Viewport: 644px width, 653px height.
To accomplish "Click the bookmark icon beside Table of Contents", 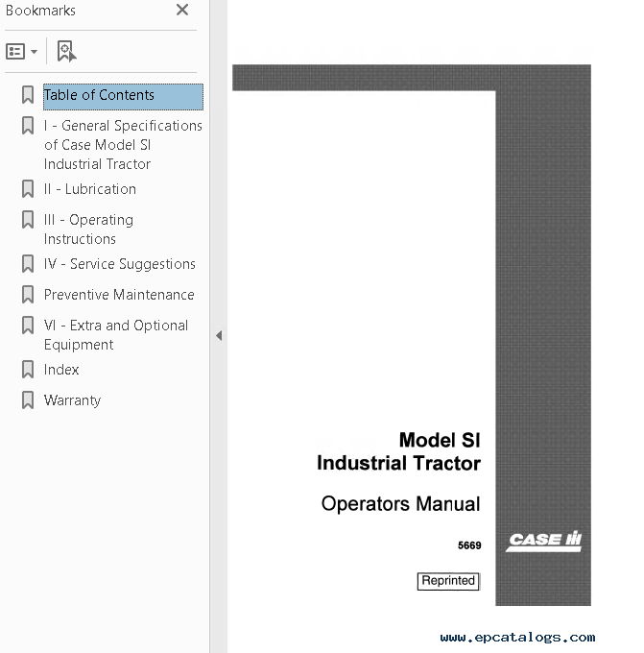I will (28, 95).
